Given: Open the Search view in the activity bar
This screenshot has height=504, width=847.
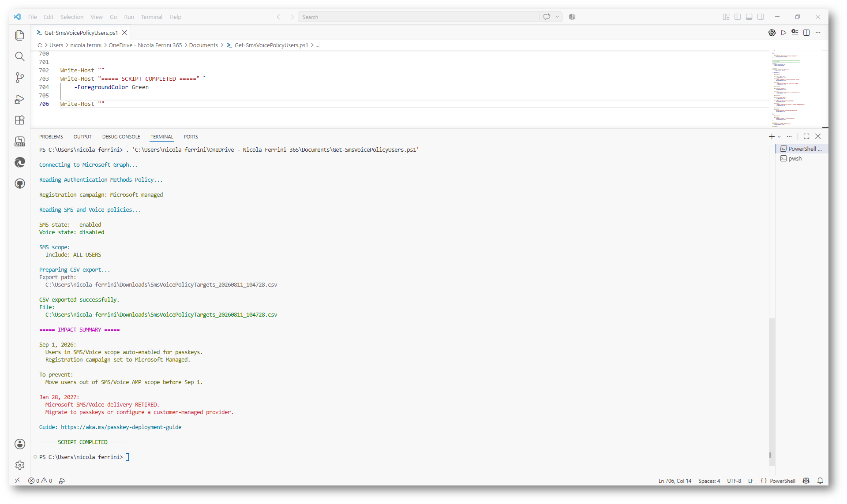Looking at the screenshot, I should (20, 56).
